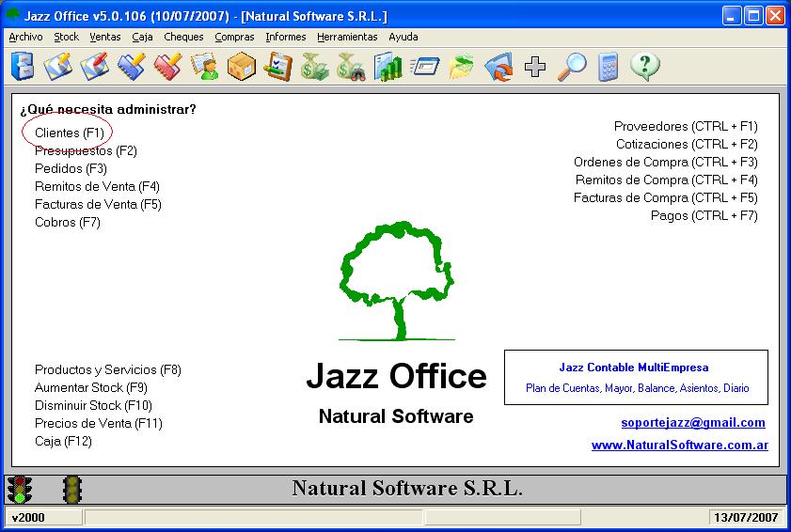The image size is (791, 532).
Task: Visit www.NaturalSoftware.com.ar link
Action: coord(680,445)
